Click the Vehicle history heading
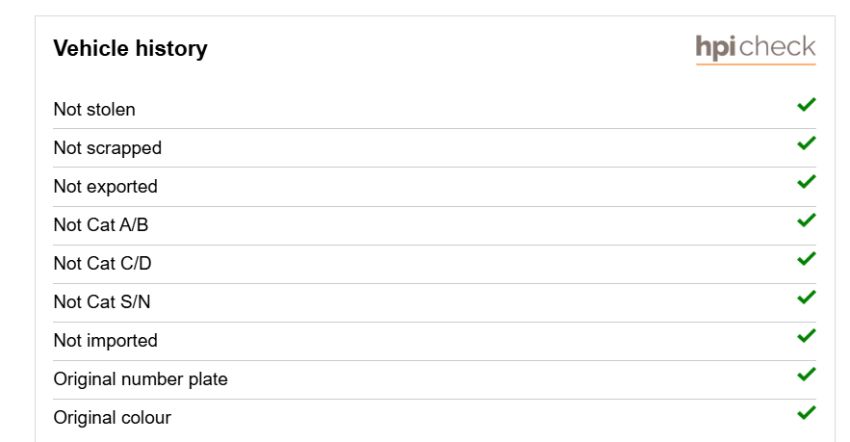This screenshot has width=850, height=442. (x=131, y=49)
